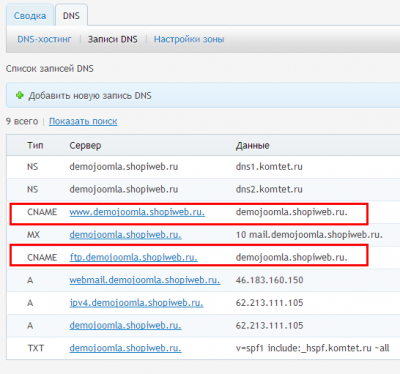Click the dns2.komtet.ru data cell

point(269,189)
